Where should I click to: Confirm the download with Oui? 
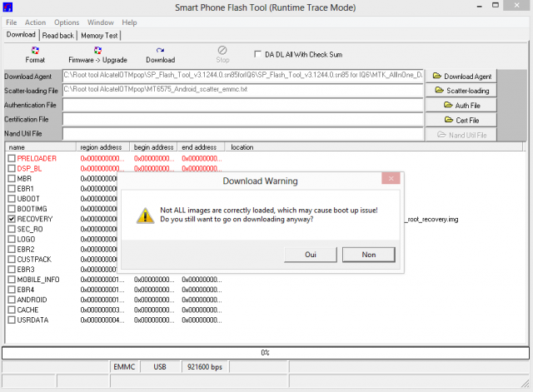(x=311, y=255)
